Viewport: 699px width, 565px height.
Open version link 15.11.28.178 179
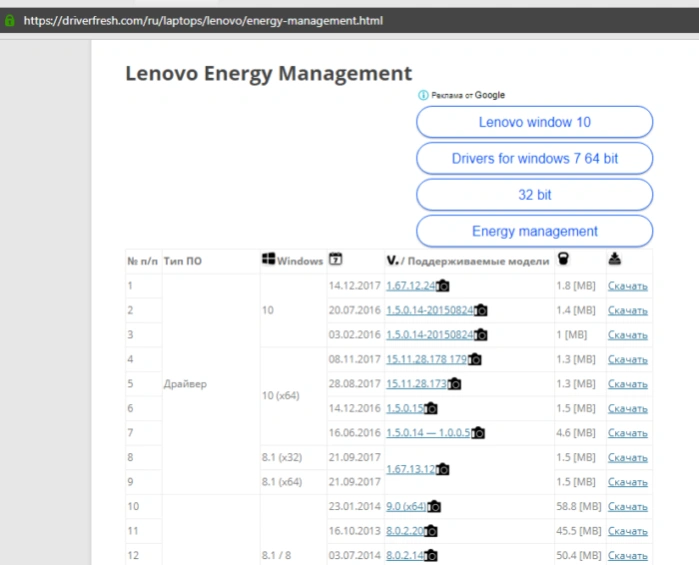tap(427, 359)
